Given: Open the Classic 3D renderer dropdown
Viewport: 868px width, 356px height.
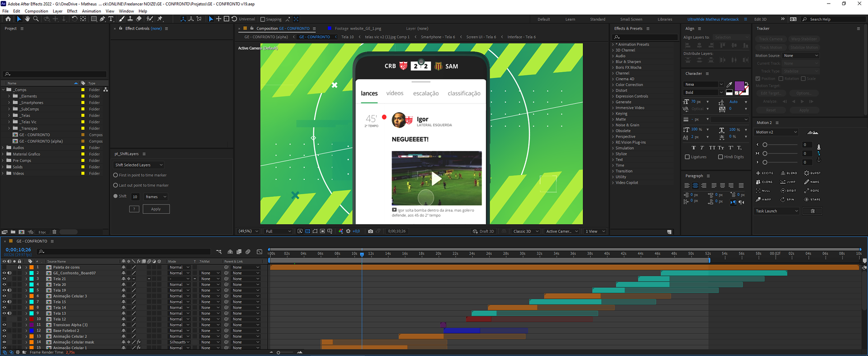Looking at the screenshot, I should tap(526, 231).
